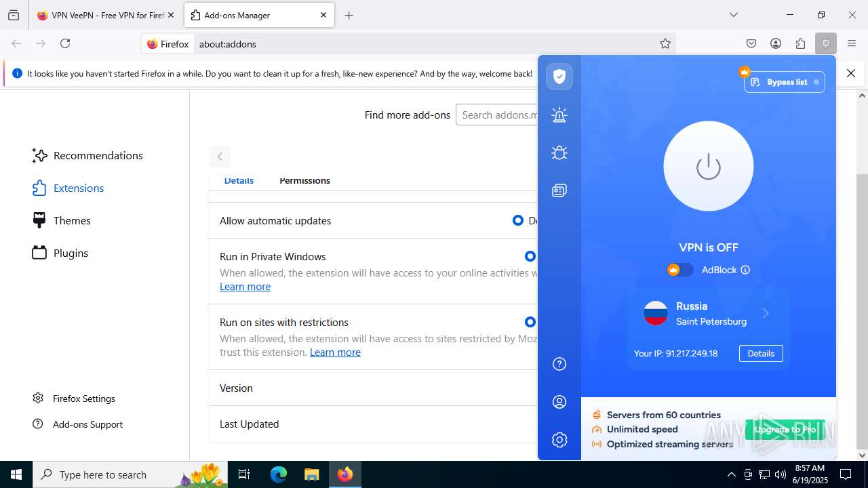This screenshot has height=488, width=868.
Task: Open File Explorer from taskbar
Action: point(311,474)
